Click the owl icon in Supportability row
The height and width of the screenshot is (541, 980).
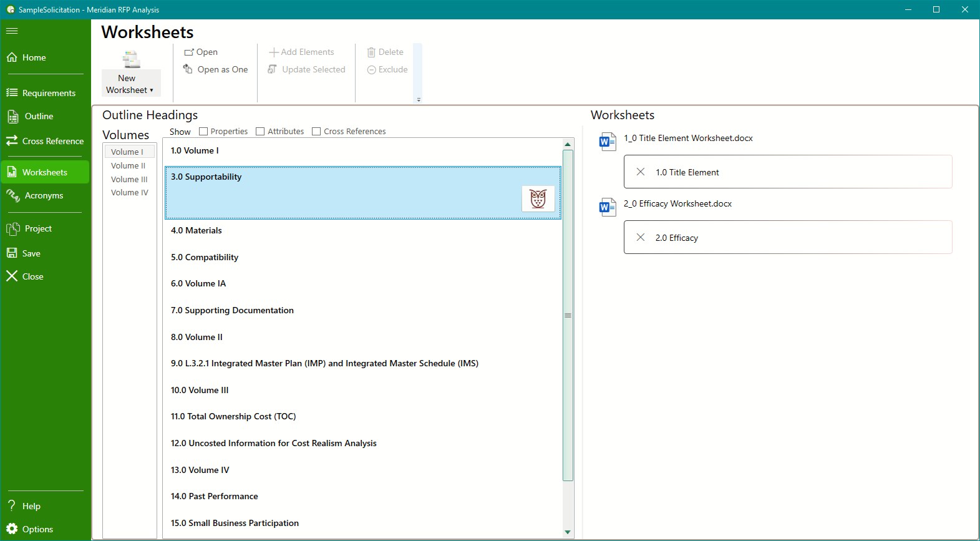coord(538,199)
